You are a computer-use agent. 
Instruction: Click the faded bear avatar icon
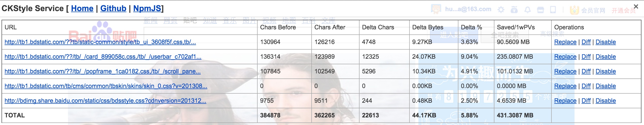[x=436, y=9]
